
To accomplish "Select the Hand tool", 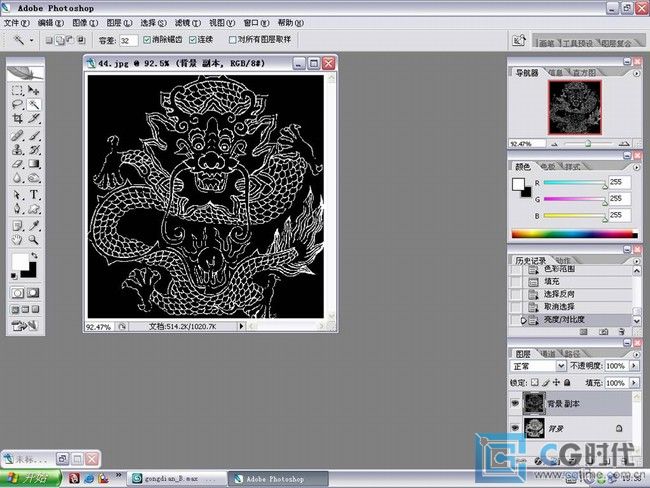I will 17,240.
